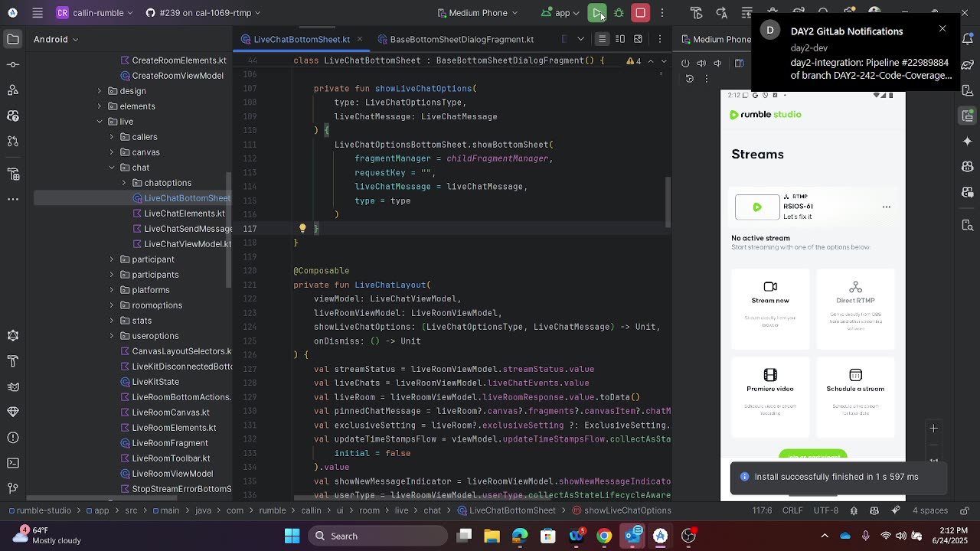980x551 pixels.
Task: Open more run actions vertical ellipsis
Action: [x=662, y=13]
